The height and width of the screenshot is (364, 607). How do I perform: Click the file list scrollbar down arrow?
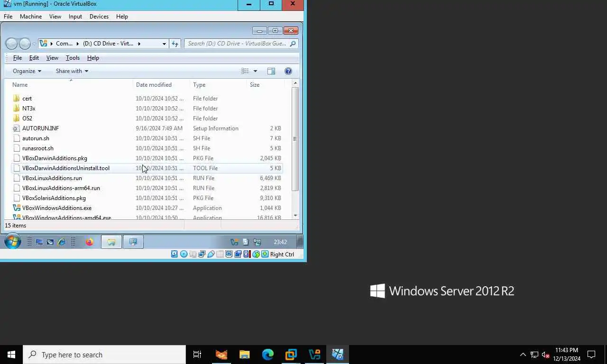coord(295,216)
